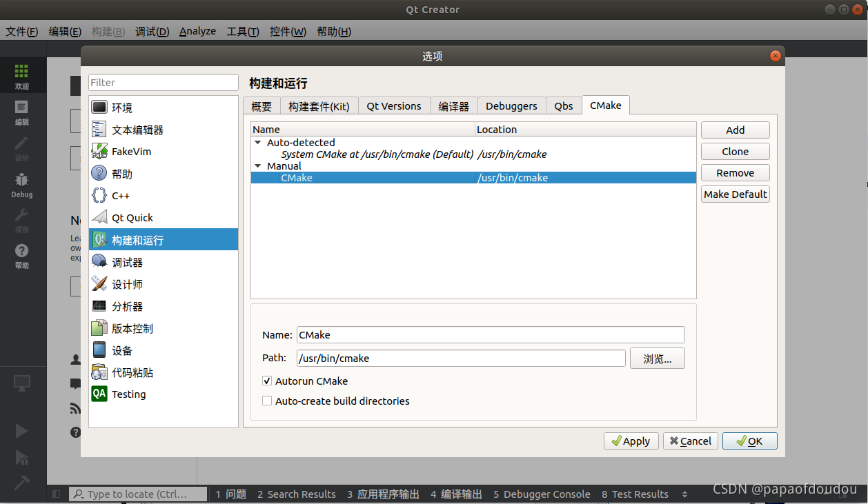Switch to the Debuggers tab
This screenshot has width=868, height=504.
[x=511, y=106]
